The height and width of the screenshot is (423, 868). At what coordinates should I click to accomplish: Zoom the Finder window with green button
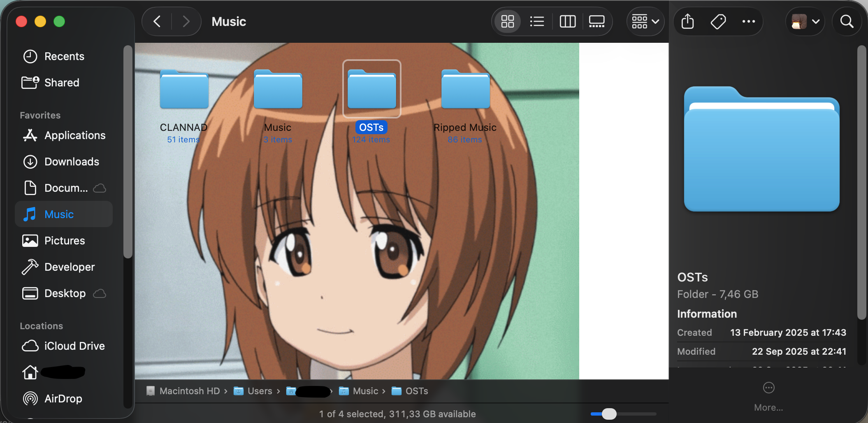(x=59, y=21)
